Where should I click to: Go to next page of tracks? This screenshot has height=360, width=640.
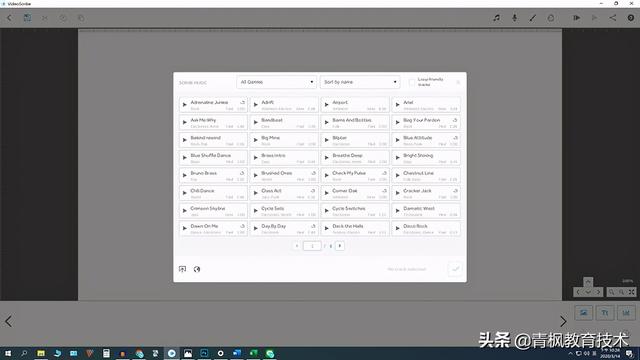point(340,246)
